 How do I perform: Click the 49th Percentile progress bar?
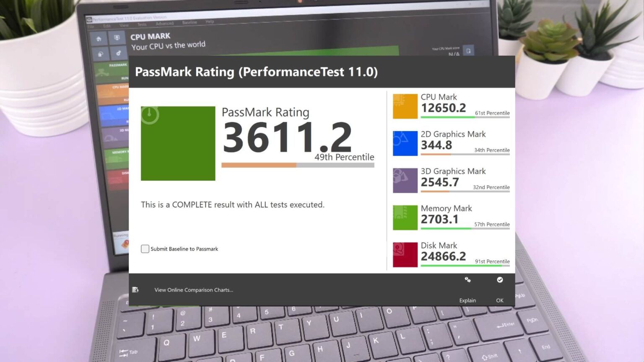click(x=298, y=165)
